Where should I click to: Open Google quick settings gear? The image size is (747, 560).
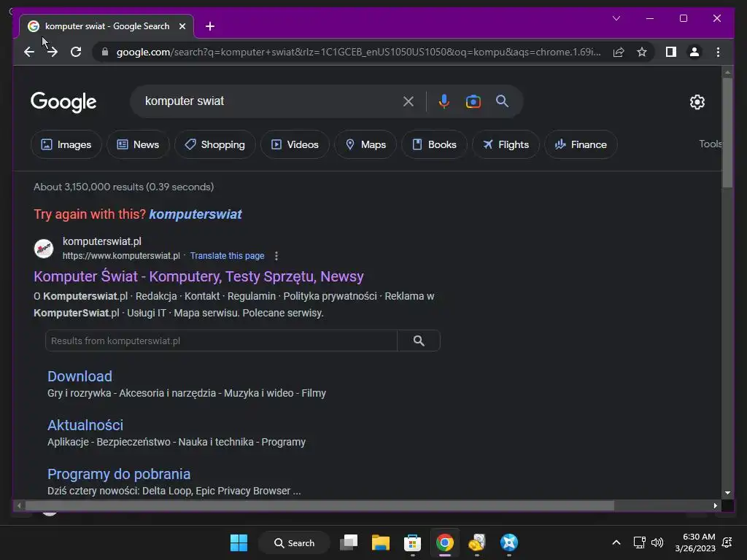697,101
